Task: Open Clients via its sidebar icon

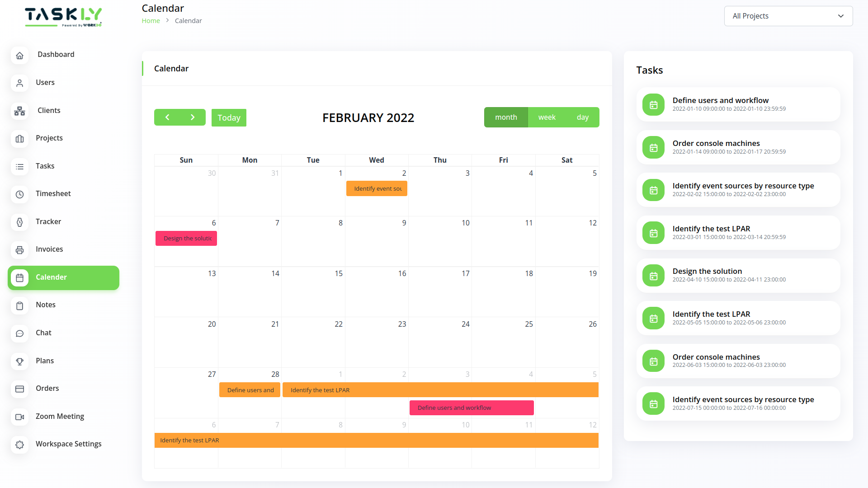Action: tap(20, 111)
